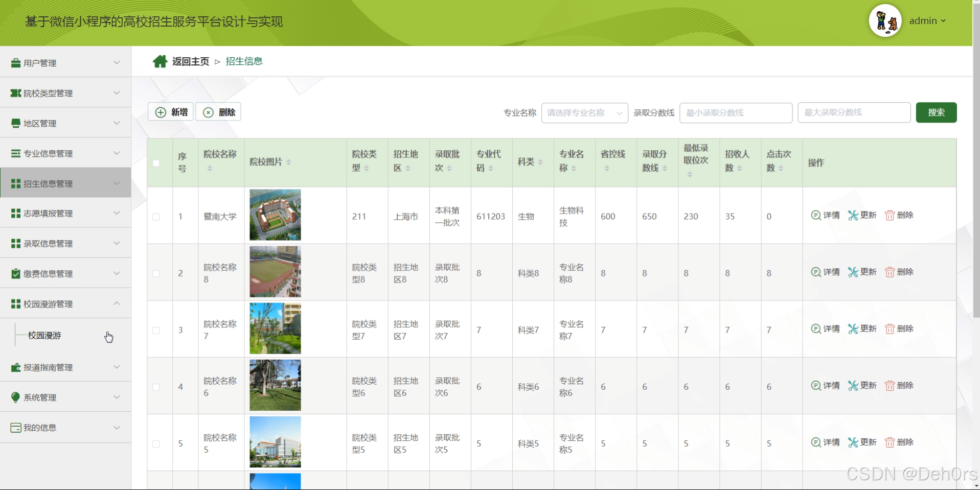This screenshot has width=980, height=490.
Task: Check the box for 院校名称6 row
Action: [x=156, y=387]
